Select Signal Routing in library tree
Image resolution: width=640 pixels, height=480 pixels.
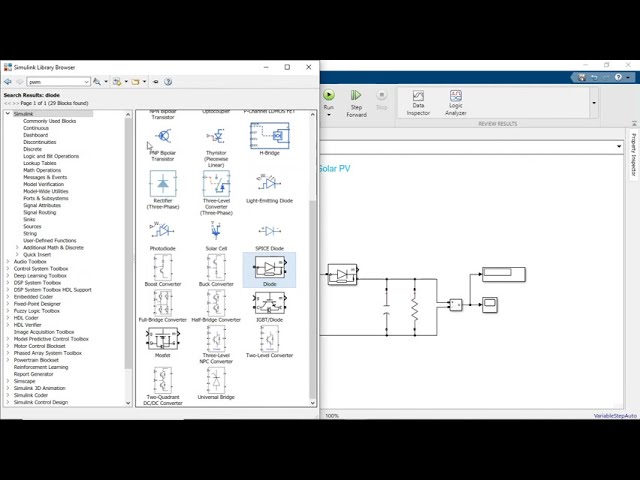[40, 212]
